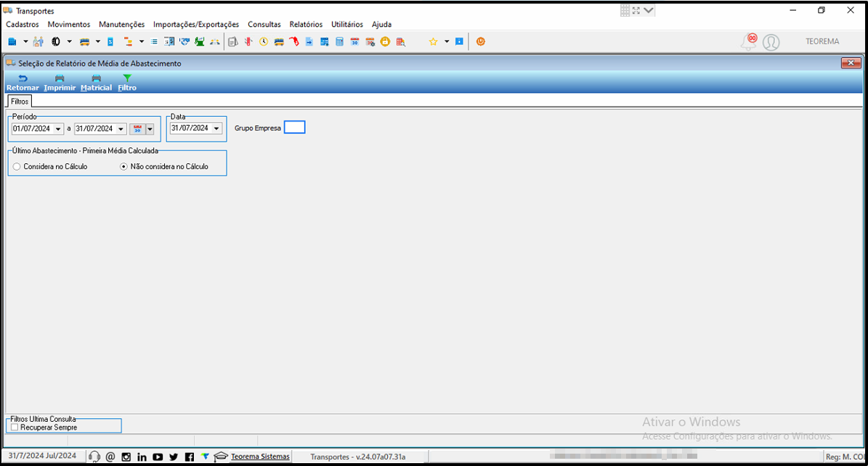Click the @ email icon in the status bar
The image size is (868, 466).
coord(110,457)
